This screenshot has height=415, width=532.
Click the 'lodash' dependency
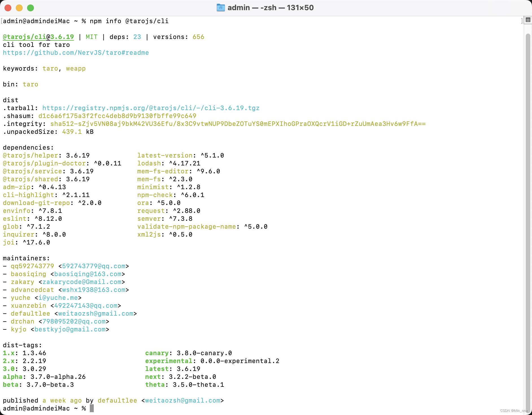(149, 163)
